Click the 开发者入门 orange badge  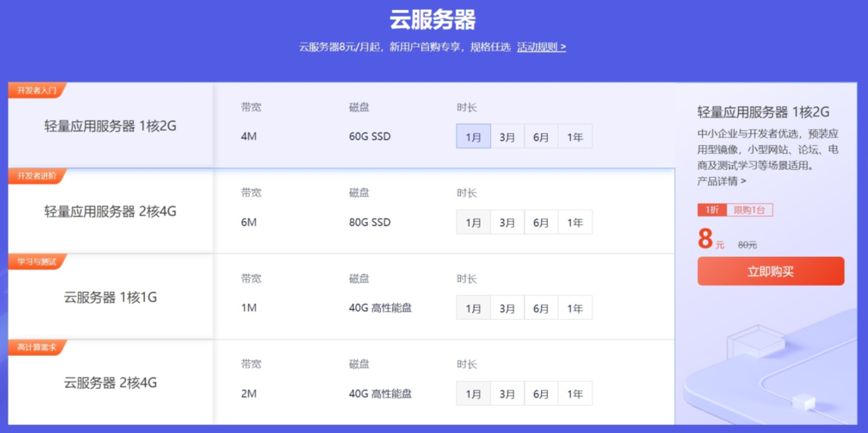pyautogui.click(x=36, y=90)
